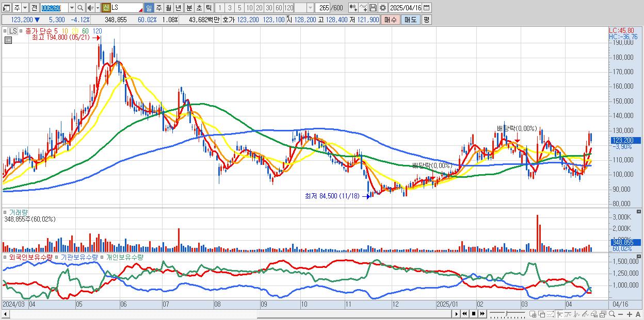
Task: Expand the speaker options dropdown arrow
Action: pos(98,8)
